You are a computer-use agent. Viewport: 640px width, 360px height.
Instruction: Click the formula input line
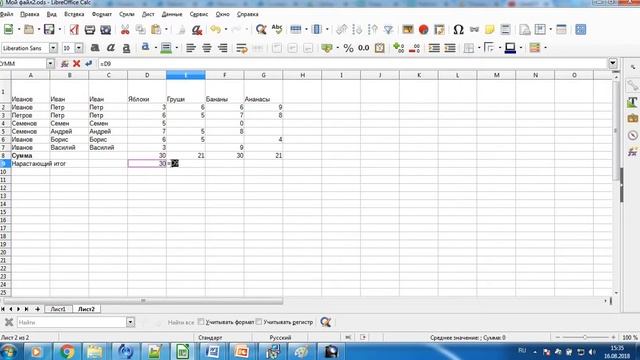pos(353,64)
